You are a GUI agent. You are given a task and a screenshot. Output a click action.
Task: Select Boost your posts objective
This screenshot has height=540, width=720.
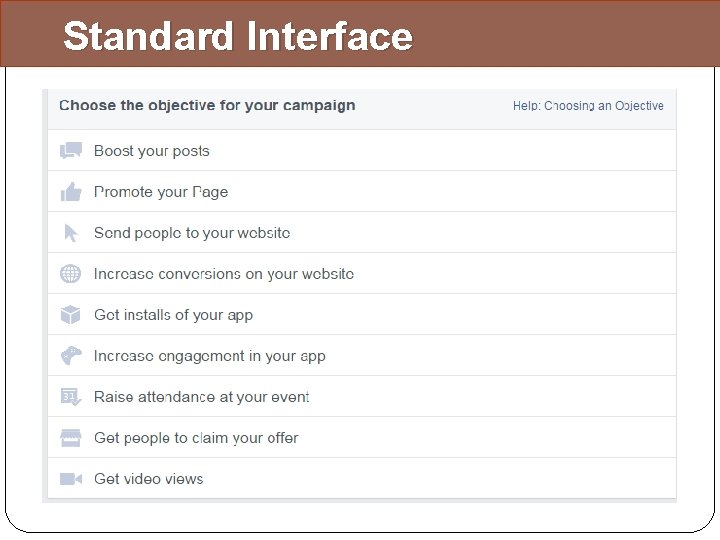click(152, 151)
